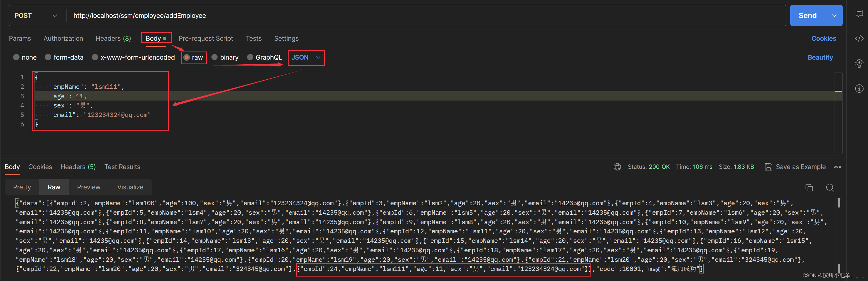
Task: Click the Beautify link
Action: [820, 57]
